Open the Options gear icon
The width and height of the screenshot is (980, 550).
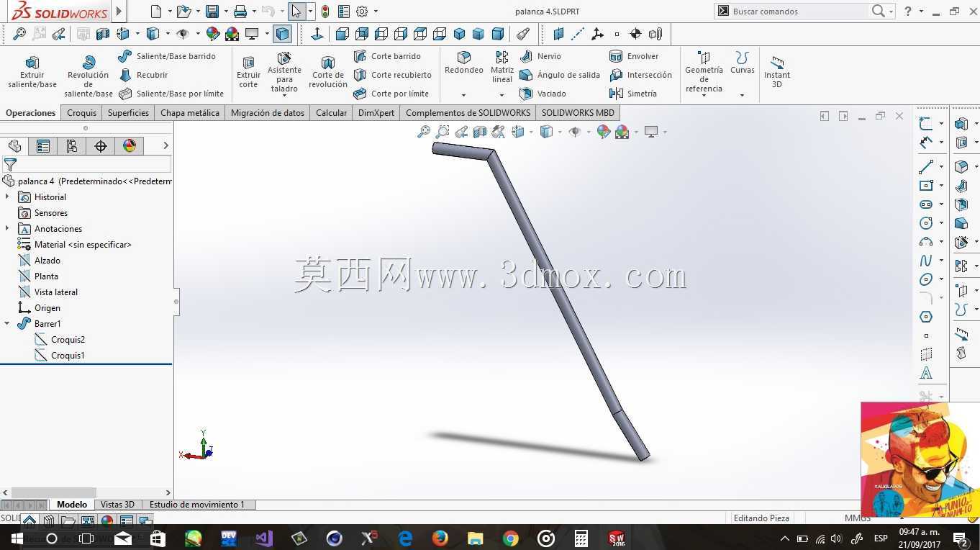[x=362, y=11]
